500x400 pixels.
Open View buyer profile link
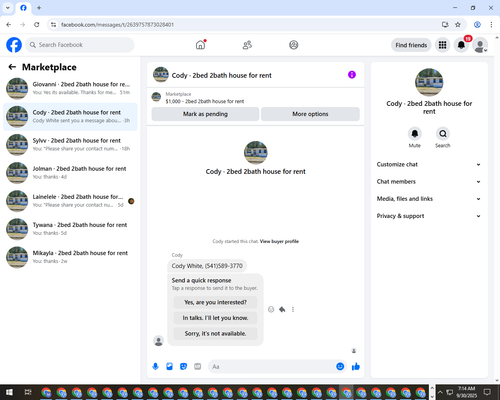click(279, 241)
